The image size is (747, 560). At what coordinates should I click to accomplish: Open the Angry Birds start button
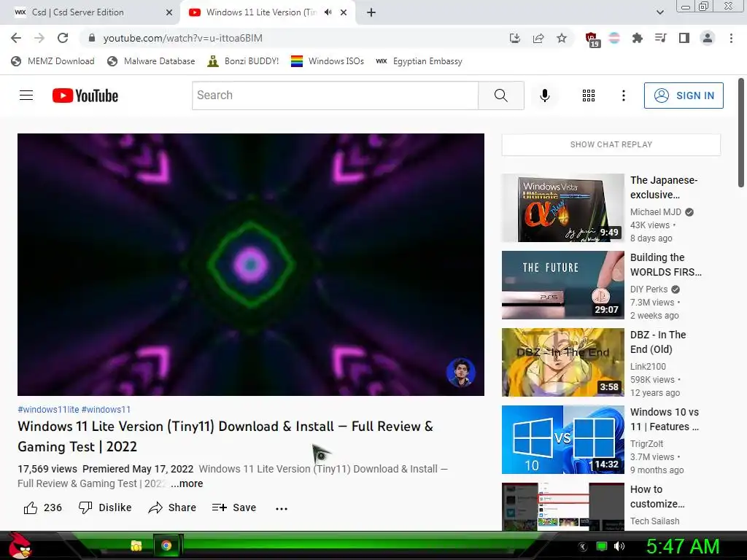click(19, 545)
